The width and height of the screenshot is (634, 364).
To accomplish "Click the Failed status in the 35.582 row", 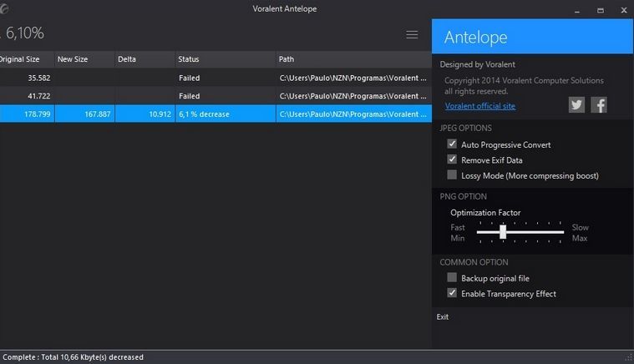I will pos(190,78).
